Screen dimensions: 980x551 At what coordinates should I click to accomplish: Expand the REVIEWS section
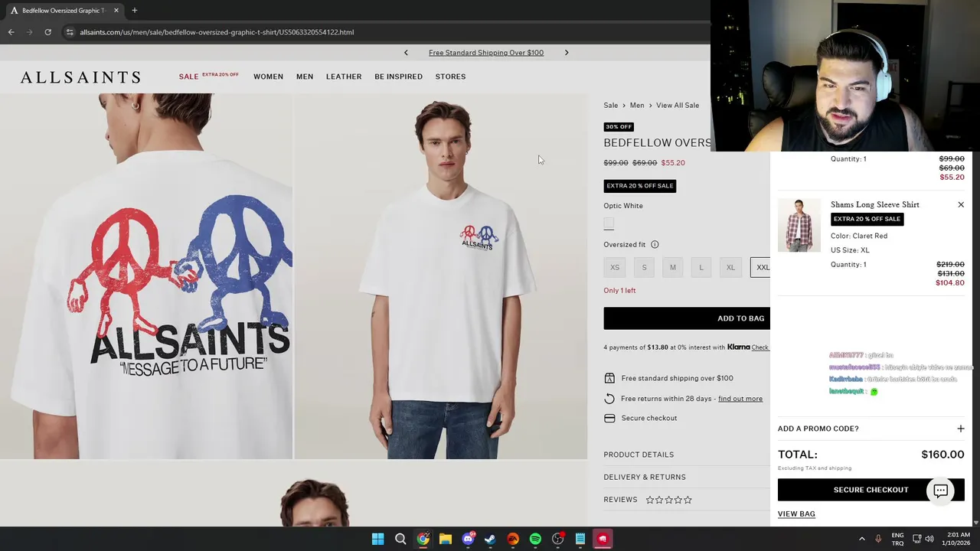pyautogui.click(x=620, y=500)
